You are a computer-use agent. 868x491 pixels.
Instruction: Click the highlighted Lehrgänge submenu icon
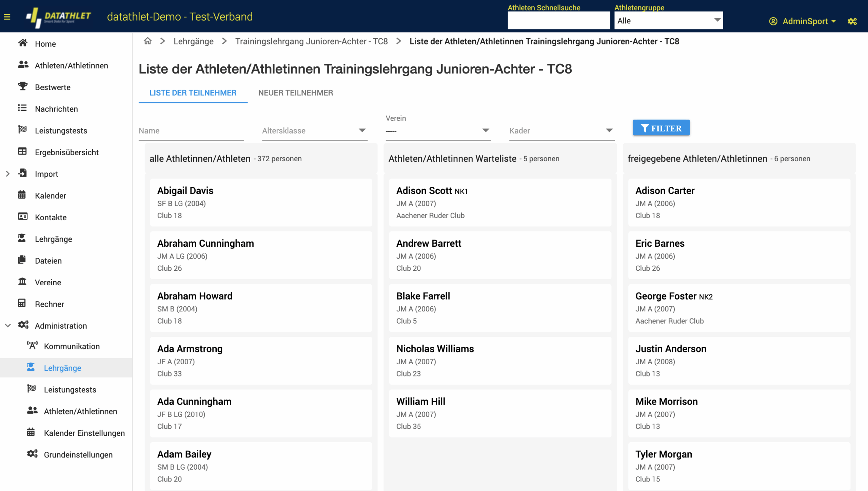coord(31,367)
